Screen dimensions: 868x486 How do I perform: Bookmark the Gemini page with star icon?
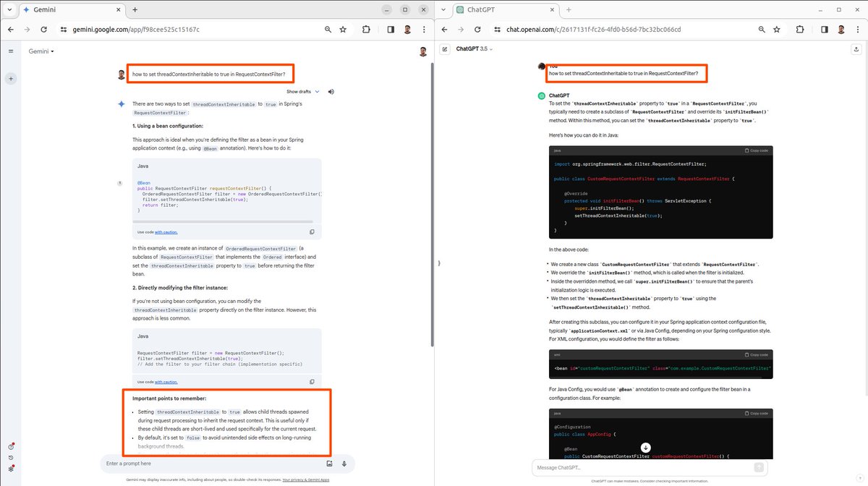(343, 30)
